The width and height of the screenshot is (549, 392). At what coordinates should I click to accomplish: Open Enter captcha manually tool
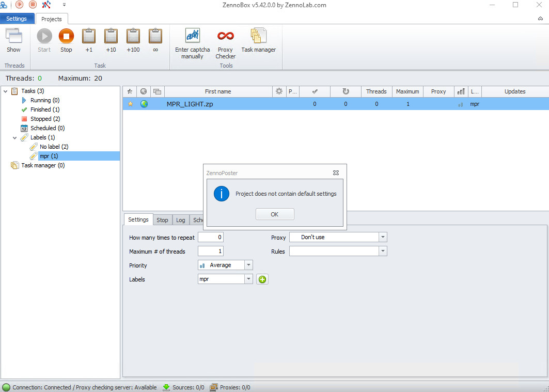192,37
